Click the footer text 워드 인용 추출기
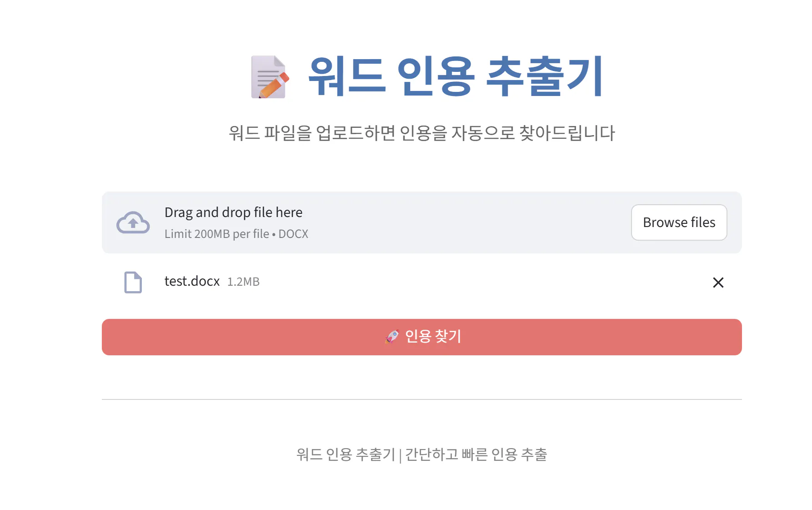The width and height of the screenshot is (812, 510). (x=346, y=454)
